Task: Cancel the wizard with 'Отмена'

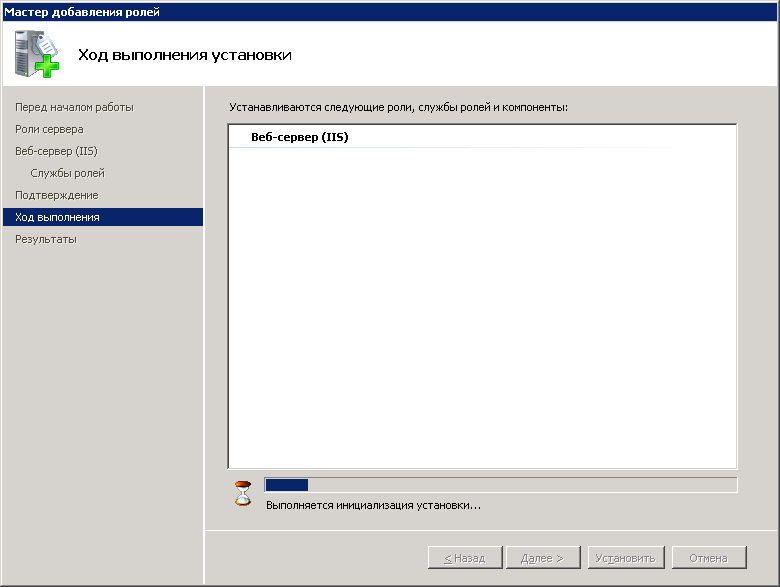Action: [x=709, y=558]
